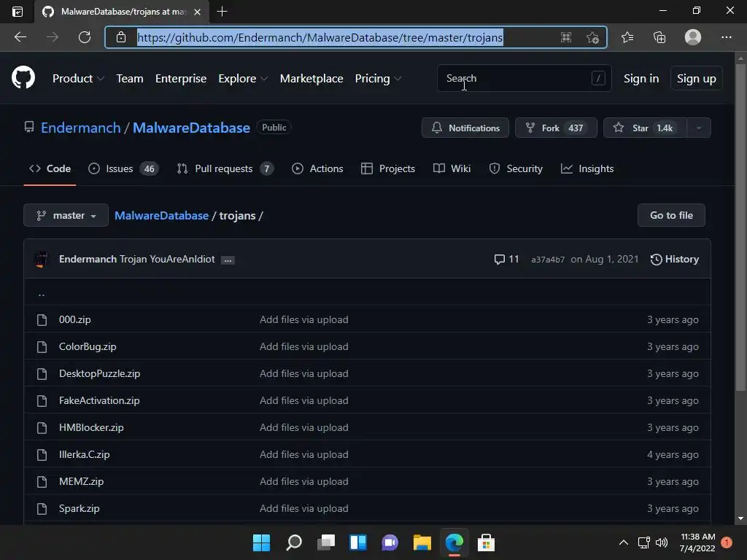Go to parent directory '..' row
Image resolution: width=747 pixels, height=560 pixels.
pyautogui.click(x=368, y=292)
